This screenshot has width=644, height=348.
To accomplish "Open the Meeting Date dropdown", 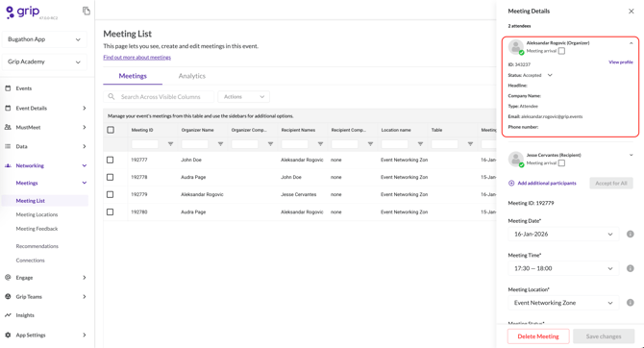I will click(563, 234).
